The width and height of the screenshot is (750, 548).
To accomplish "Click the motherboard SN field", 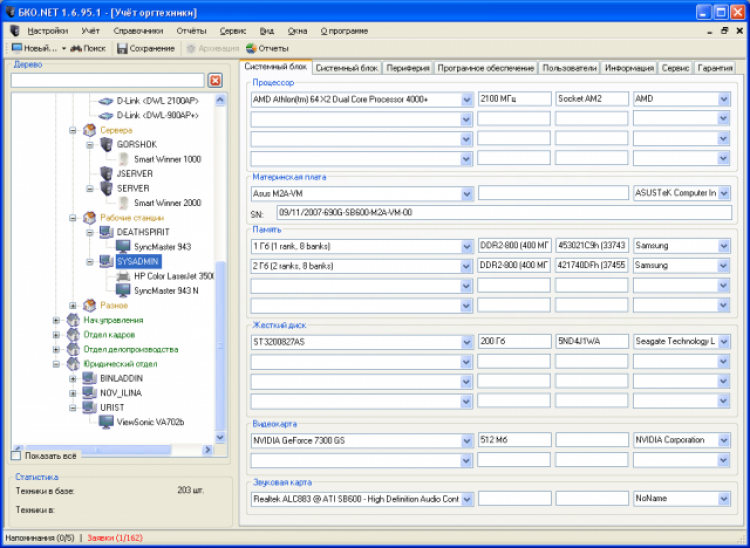I will (x=504, y=213).
